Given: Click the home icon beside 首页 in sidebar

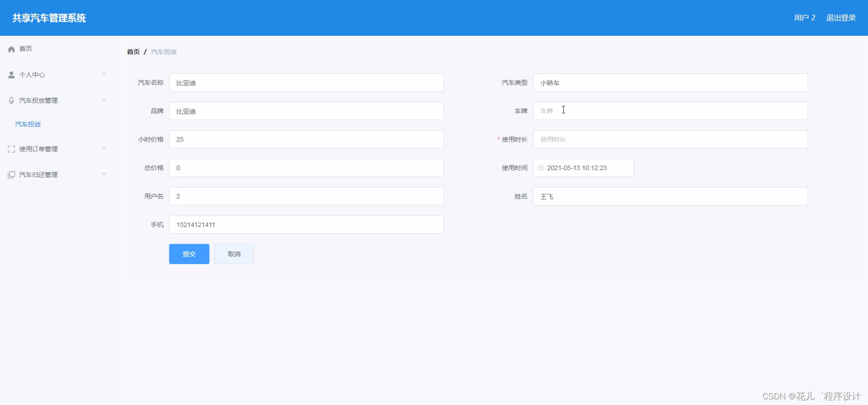Looking at the screenshot, I should pos(12,49).
